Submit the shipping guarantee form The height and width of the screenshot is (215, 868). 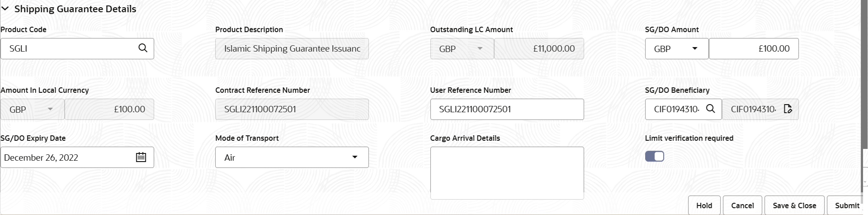pos(847,205)
